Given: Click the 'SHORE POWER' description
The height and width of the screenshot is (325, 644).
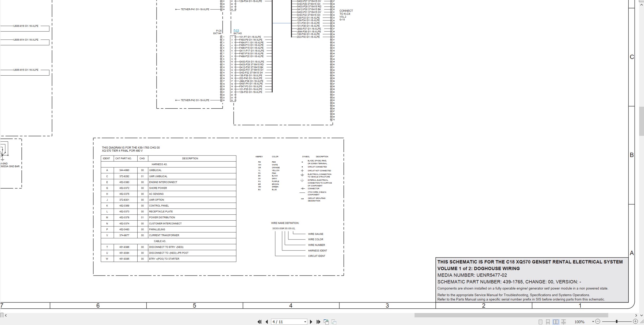Looking at the screenshot, I should tap(158, 188).
